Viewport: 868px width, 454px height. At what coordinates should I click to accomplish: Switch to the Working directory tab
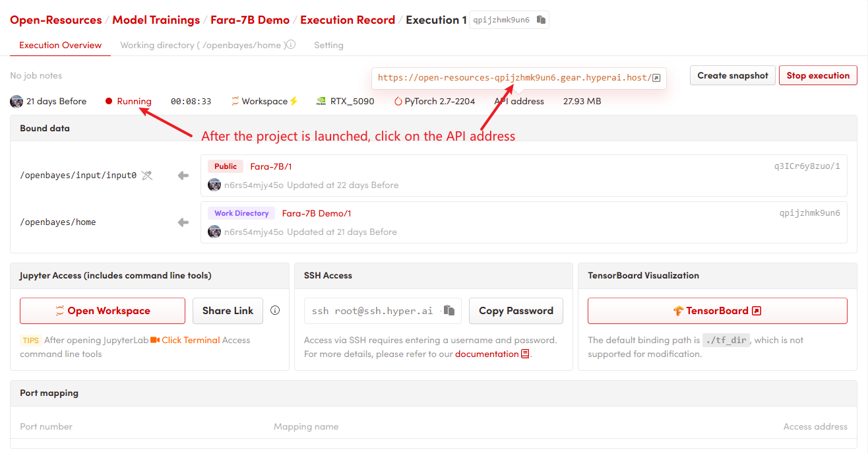pos(202,46)
